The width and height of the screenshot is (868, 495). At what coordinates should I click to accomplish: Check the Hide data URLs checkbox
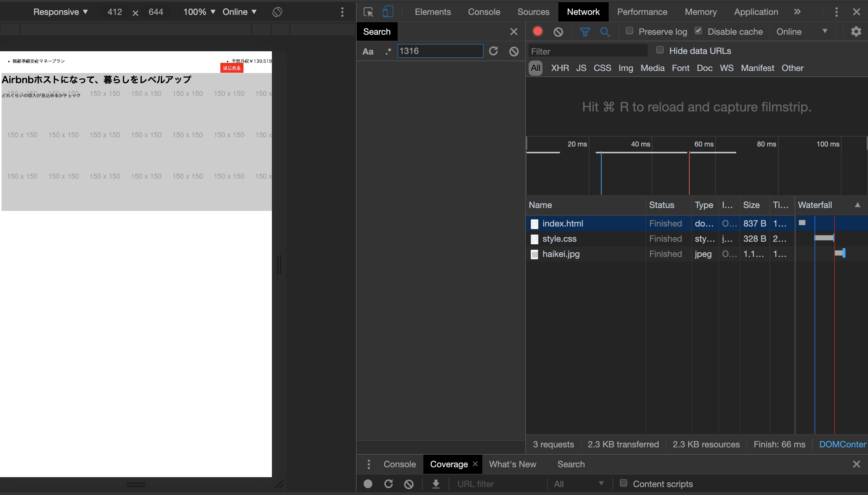coord(660,50)
